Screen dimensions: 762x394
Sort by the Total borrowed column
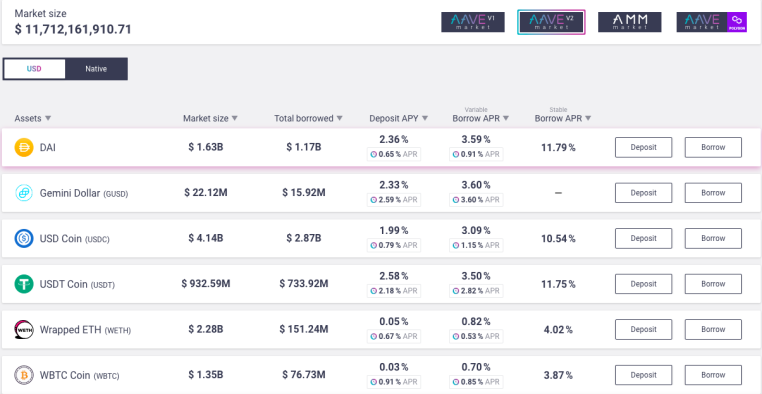(309, 119)
